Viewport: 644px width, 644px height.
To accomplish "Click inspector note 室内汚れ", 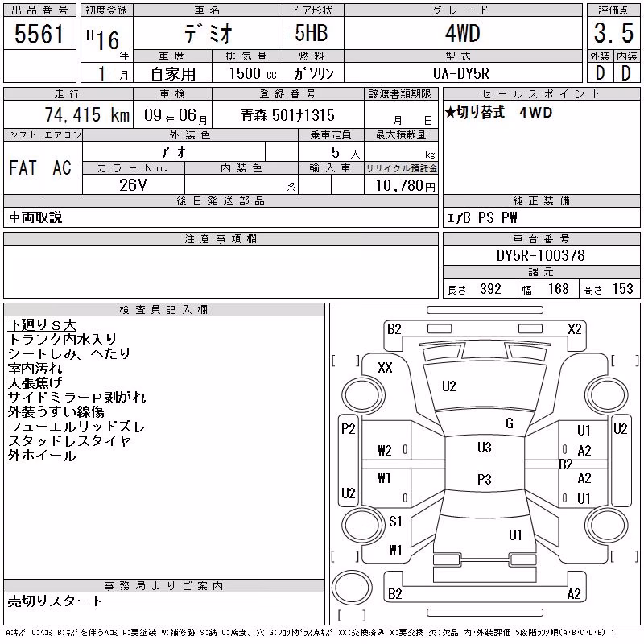I will pos(35,368).
